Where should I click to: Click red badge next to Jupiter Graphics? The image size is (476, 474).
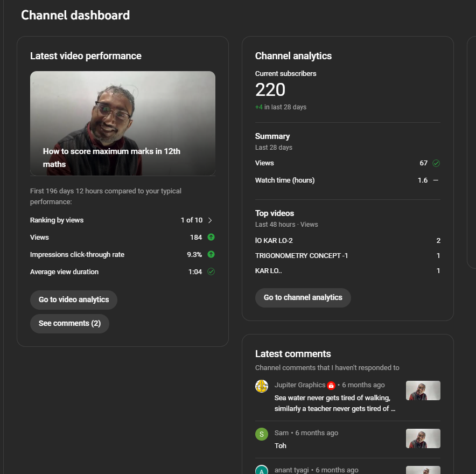(x=331, y=385)
